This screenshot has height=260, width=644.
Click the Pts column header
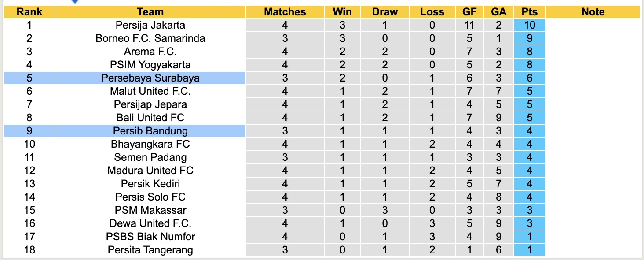pos(530,12)
